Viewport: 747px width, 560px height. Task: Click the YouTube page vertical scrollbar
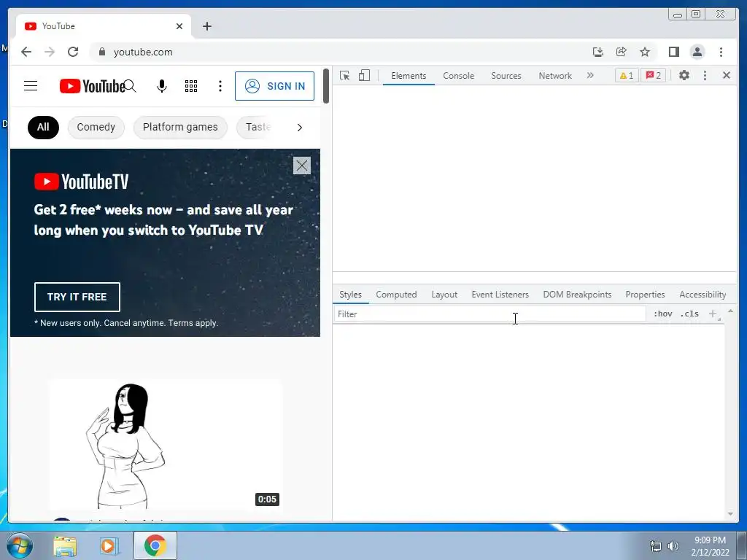(326, 86)
